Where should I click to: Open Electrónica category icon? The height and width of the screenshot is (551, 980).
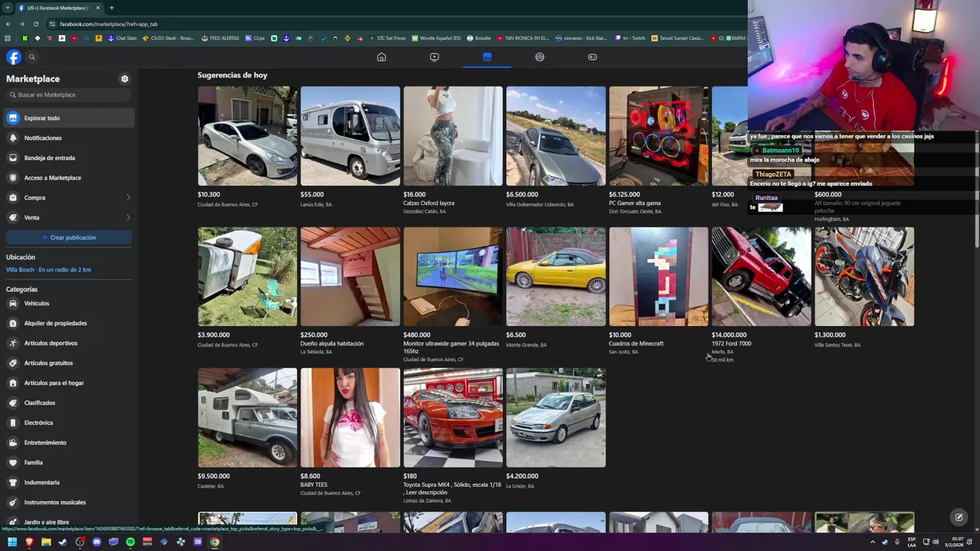13,422
